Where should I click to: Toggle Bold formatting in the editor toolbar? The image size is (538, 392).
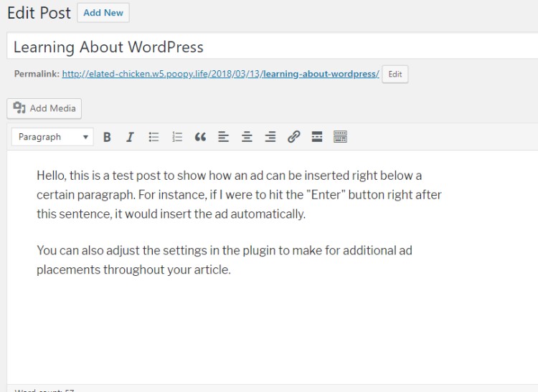coord(107,137)
